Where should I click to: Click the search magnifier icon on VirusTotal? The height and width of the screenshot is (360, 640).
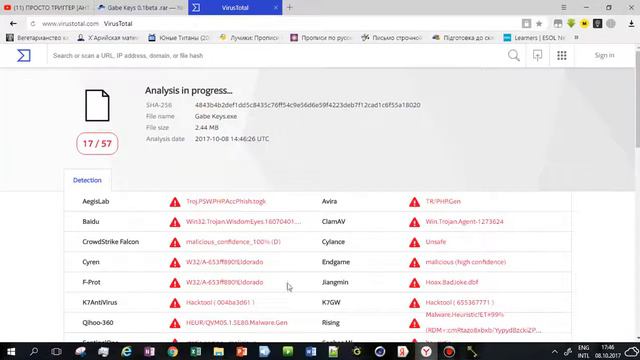pyautogui.click(x=514, y=56)
